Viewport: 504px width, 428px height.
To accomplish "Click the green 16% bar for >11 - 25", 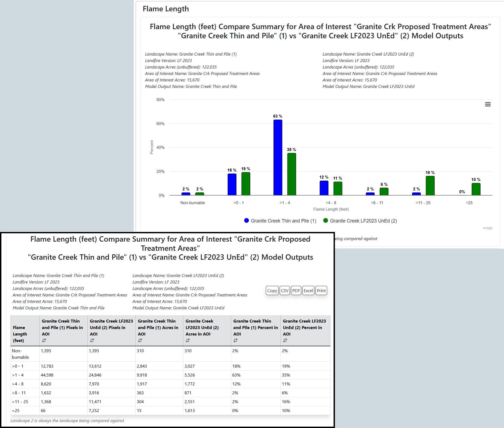I will coord(430,186).
